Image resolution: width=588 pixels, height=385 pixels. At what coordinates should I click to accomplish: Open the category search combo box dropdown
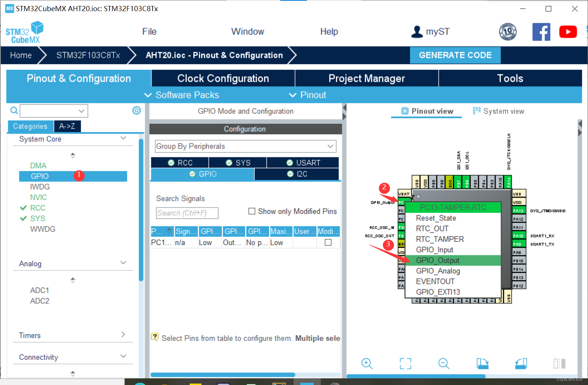[x=81, y=111]
